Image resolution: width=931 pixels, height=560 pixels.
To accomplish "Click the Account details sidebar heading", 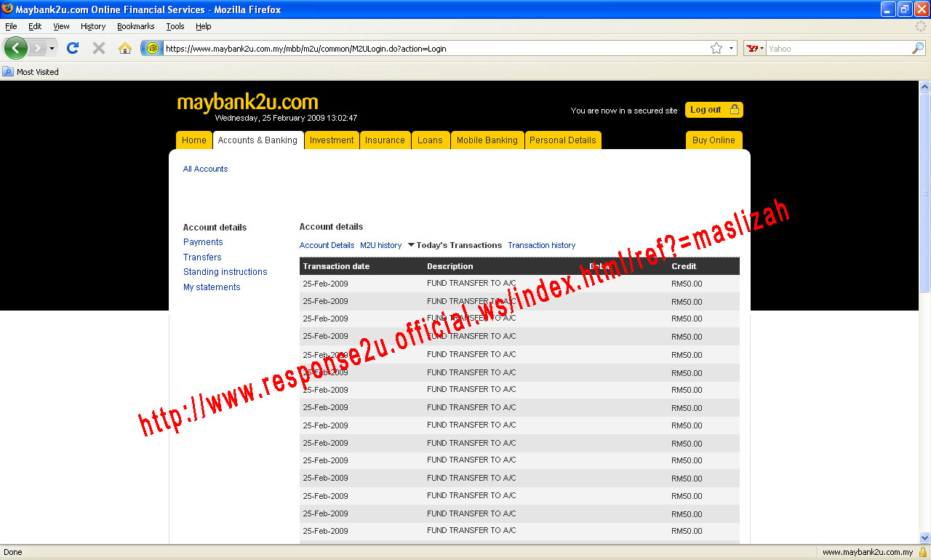I will pos(215,228).
